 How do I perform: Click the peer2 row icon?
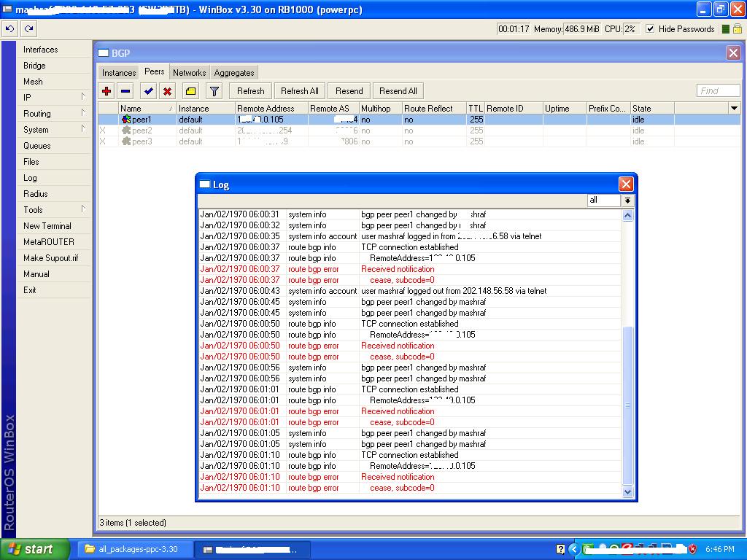pos(126,131)
